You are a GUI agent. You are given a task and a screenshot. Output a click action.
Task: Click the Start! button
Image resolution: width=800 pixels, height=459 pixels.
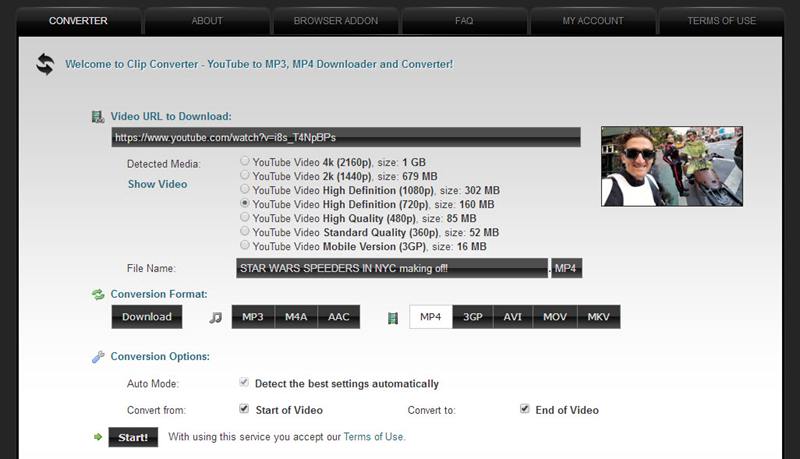tap(133, 437)
